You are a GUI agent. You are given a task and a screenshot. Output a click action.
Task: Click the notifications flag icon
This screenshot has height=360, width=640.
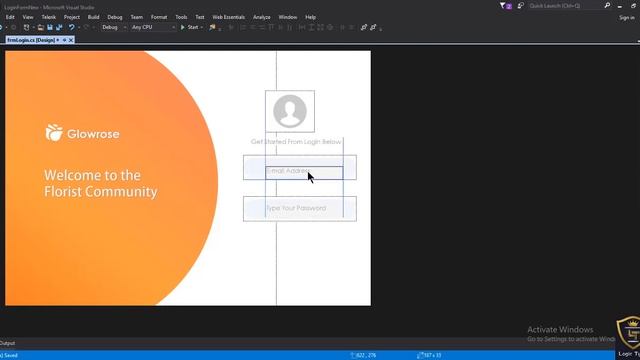click(505, 6)
